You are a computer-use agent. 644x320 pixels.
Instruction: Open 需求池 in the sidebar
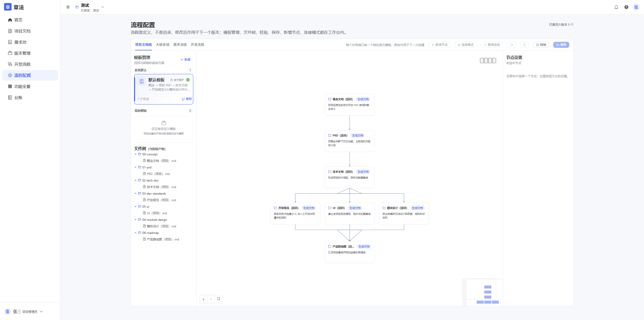pyautogui.click(x=30, y=42)
